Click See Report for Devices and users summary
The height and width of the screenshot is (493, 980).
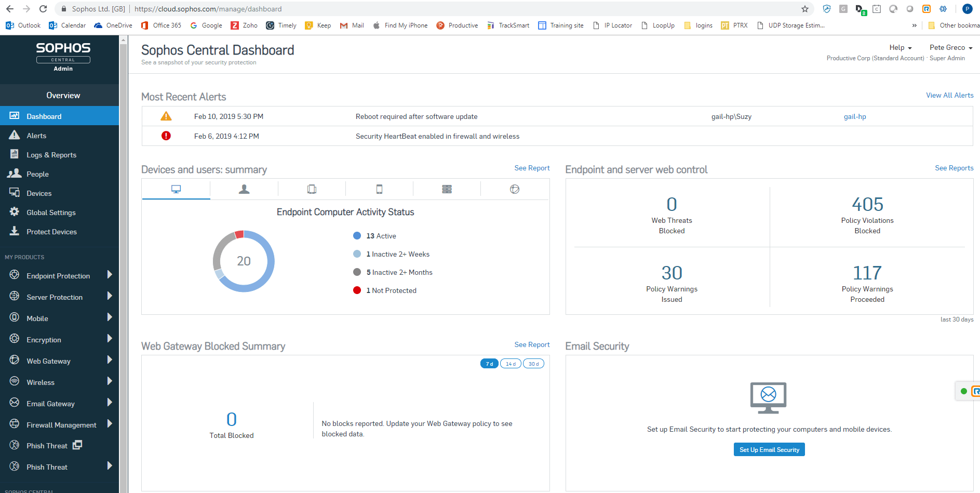[532, 168]
